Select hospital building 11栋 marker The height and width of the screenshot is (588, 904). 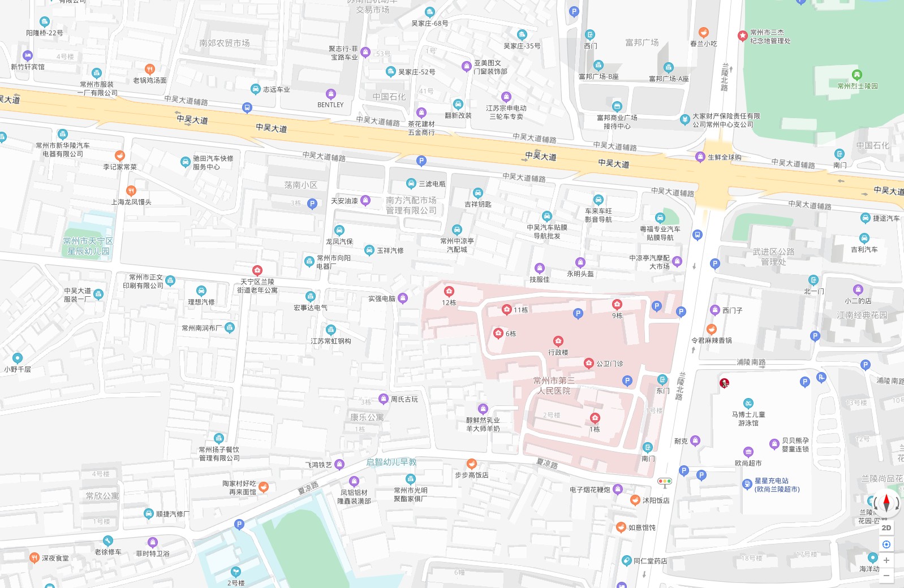click(507, 310)
